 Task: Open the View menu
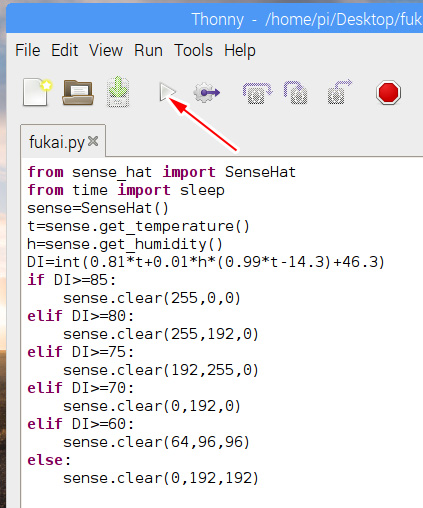pos(106,51)
